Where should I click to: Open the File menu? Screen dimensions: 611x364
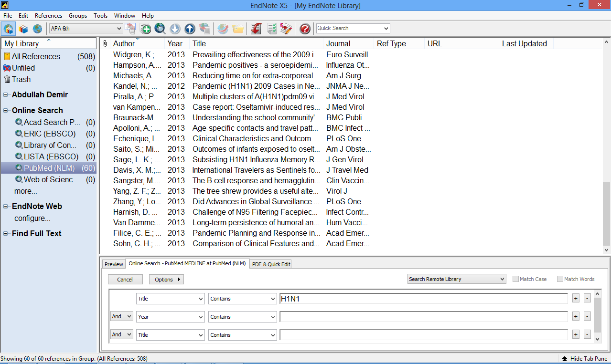[x=8, y=16]
